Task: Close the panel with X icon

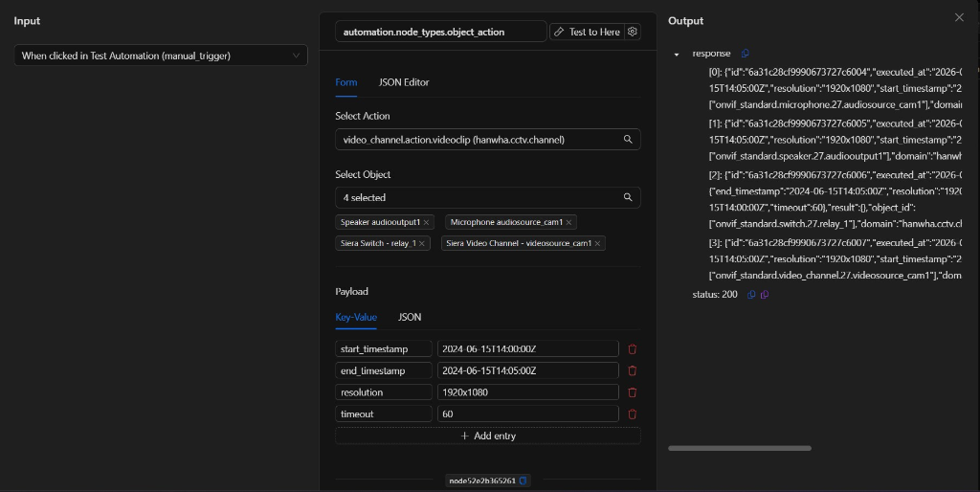Action: point(959,17)
